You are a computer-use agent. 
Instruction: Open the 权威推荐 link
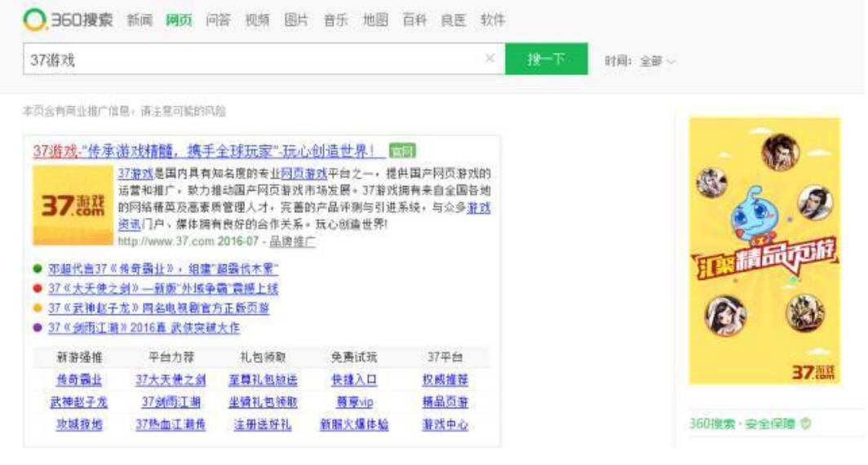click(x=445, y=380)
